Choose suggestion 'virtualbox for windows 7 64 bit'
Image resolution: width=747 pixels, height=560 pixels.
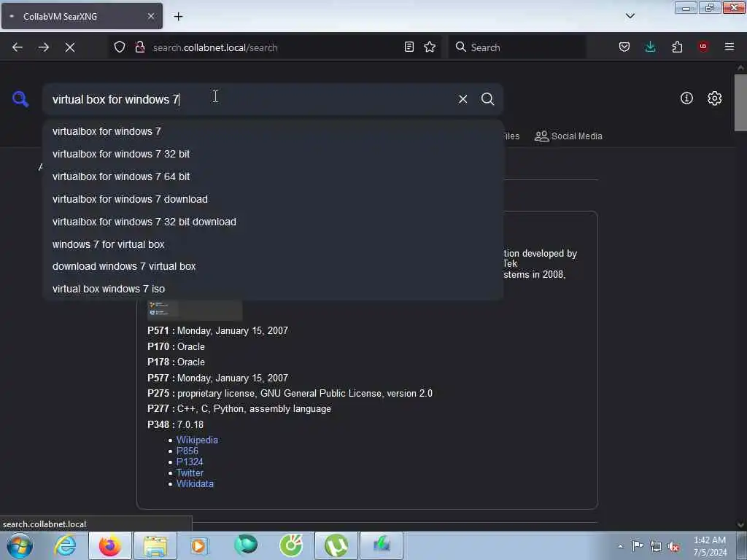273,176
